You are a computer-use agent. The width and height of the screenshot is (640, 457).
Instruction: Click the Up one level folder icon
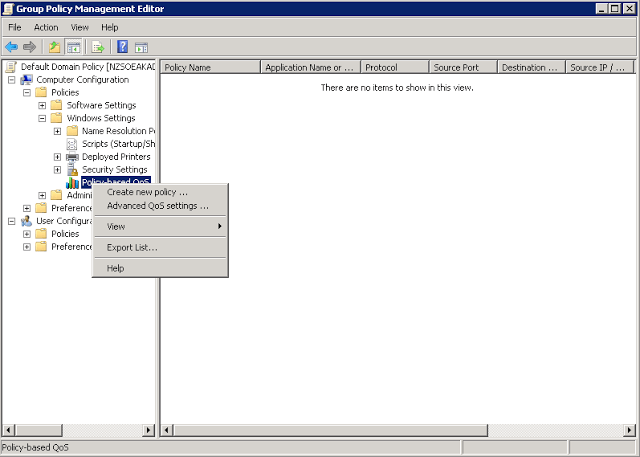click(x=54, y=47)
